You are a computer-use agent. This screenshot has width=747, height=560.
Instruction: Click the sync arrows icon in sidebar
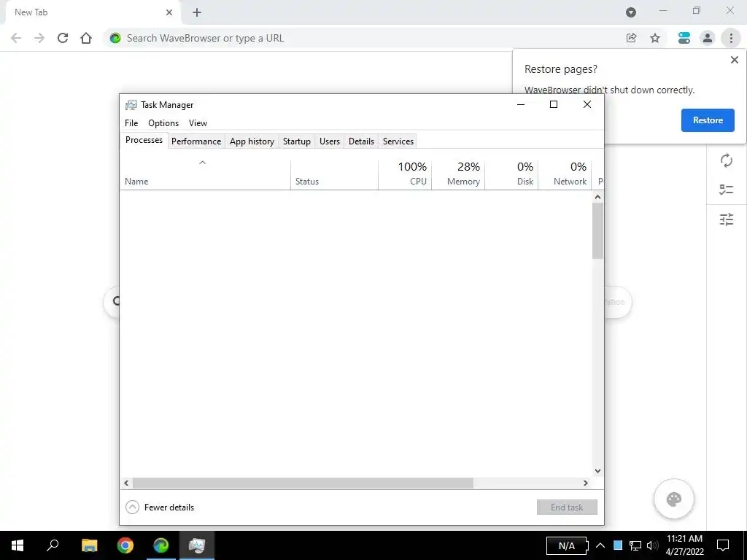pyautogui.click(x=726, y=160)
